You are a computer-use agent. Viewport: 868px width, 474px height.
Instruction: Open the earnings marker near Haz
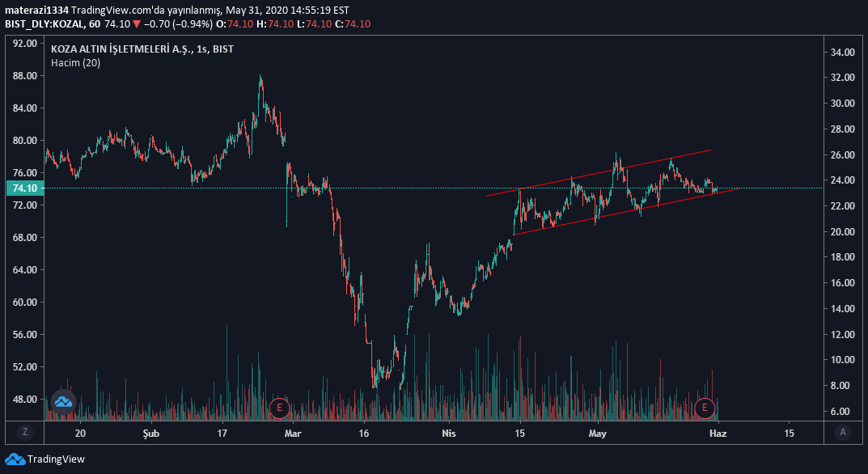pyautogui.click(x=705, y=407)
